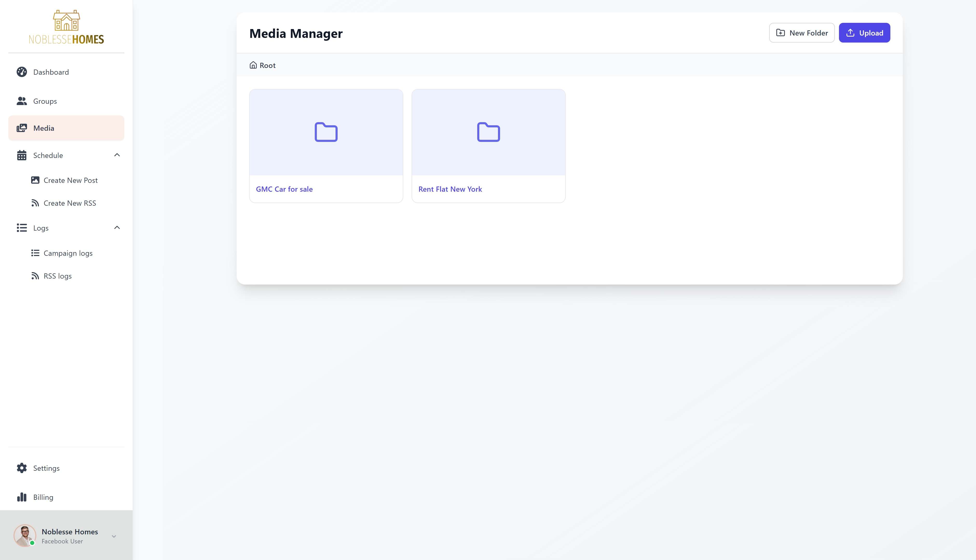Open the Groups menu item
976x560 pixels.
[x=66, y=101]
